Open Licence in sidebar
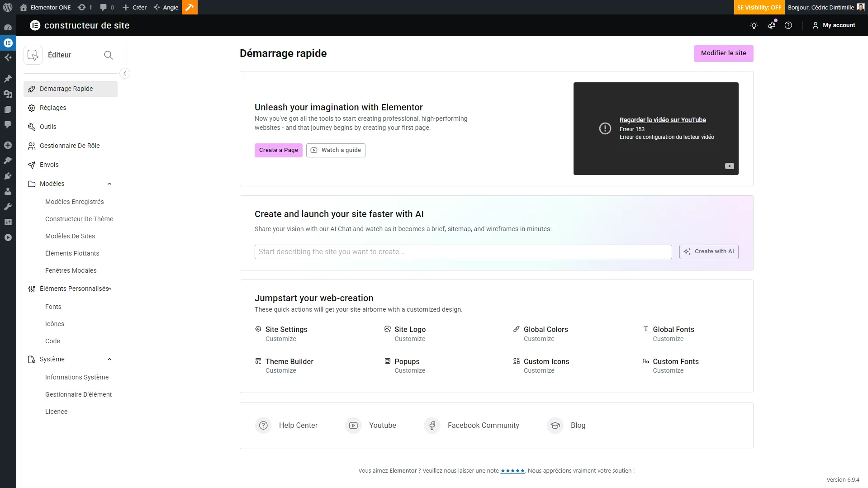The width and height of the screenshot is (868, 488). (57, 412)
